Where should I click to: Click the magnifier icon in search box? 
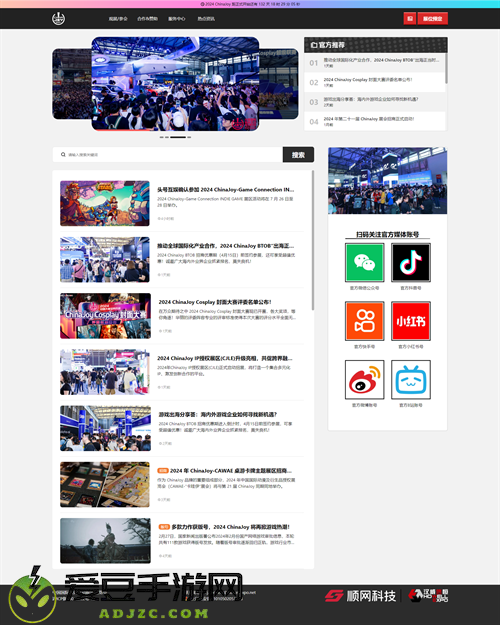(x=63, y=155)
